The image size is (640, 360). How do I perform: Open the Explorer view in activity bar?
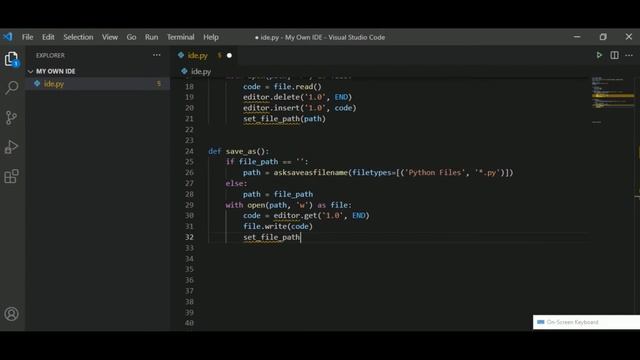11,59
